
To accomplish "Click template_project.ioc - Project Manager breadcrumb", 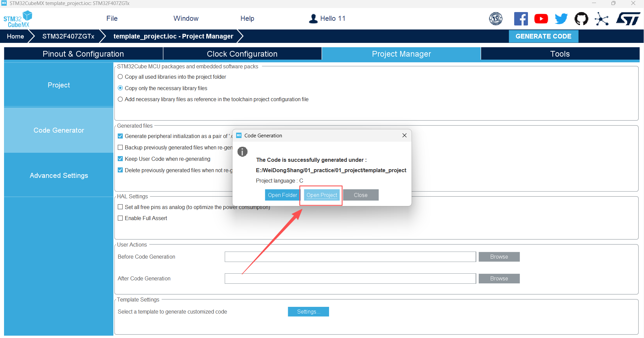I will (x=173, y=36).
